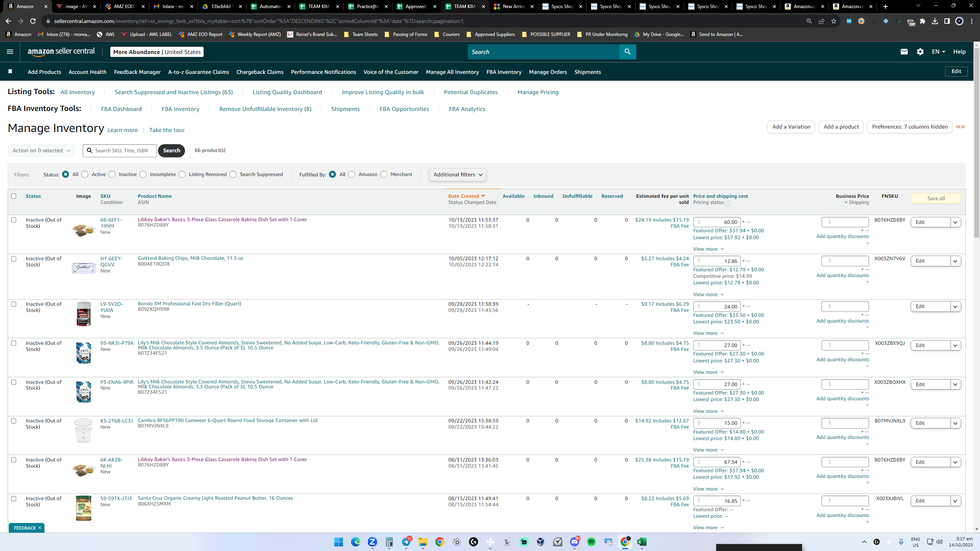Click the amazon seller central logo
The width and height of the screenshot is (980, 551).
coord(61,52)
